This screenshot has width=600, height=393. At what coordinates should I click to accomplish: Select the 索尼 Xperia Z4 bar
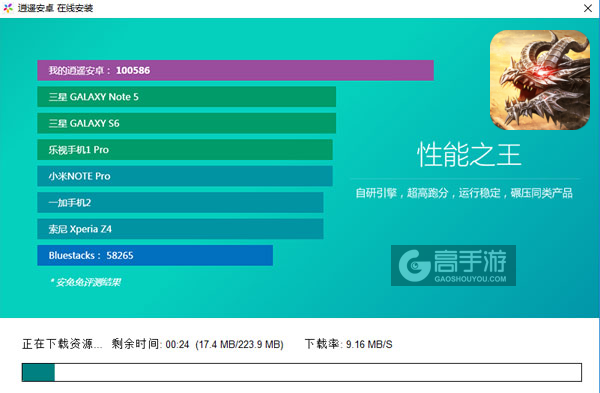[180, 229]
